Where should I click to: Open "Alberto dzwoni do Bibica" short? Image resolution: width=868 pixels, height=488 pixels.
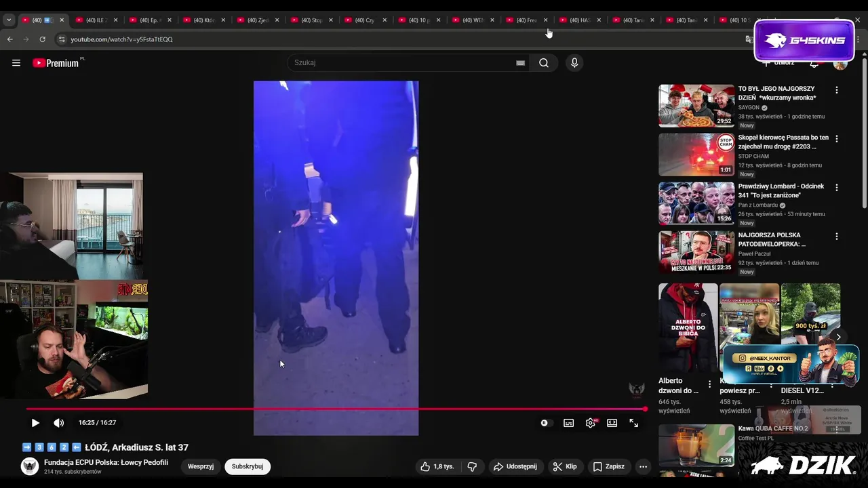click(688, 327)
